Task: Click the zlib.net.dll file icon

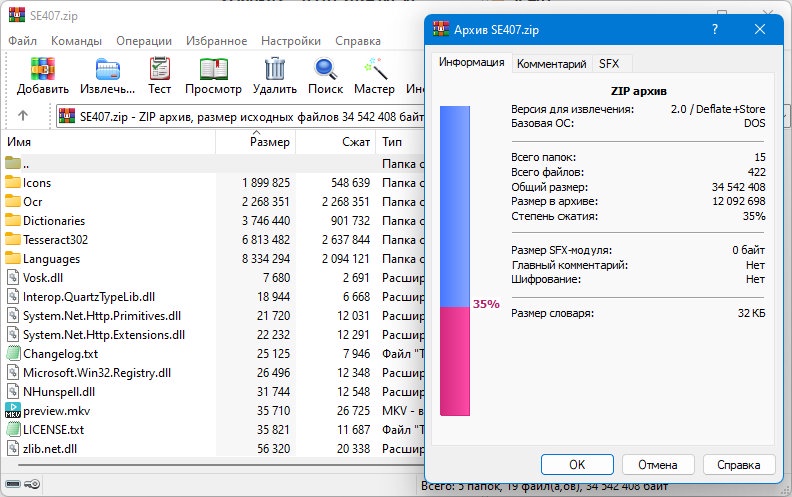Action: click(13, 449)
